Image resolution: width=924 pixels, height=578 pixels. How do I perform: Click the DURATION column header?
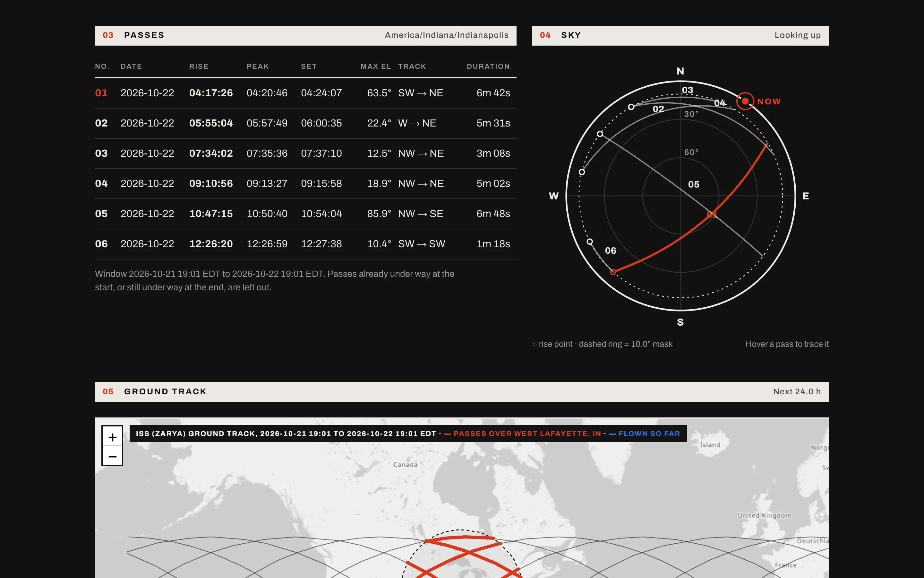coord(488,66)
